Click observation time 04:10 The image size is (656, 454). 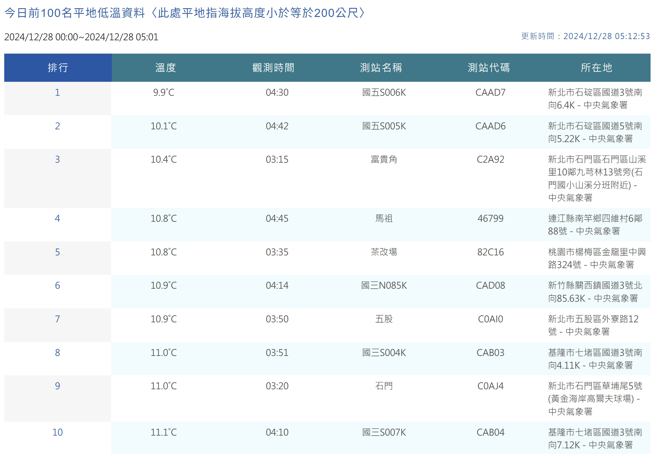click(x=277, y=432)
